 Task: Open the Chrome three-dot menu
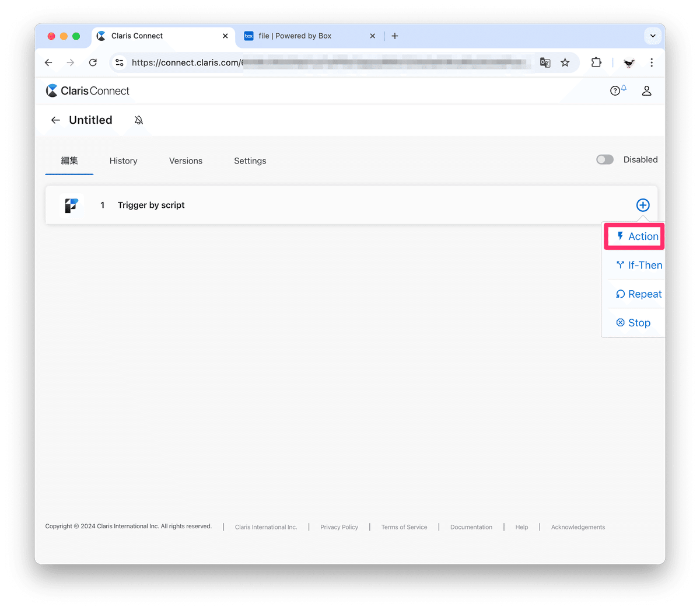click(652, 62)
